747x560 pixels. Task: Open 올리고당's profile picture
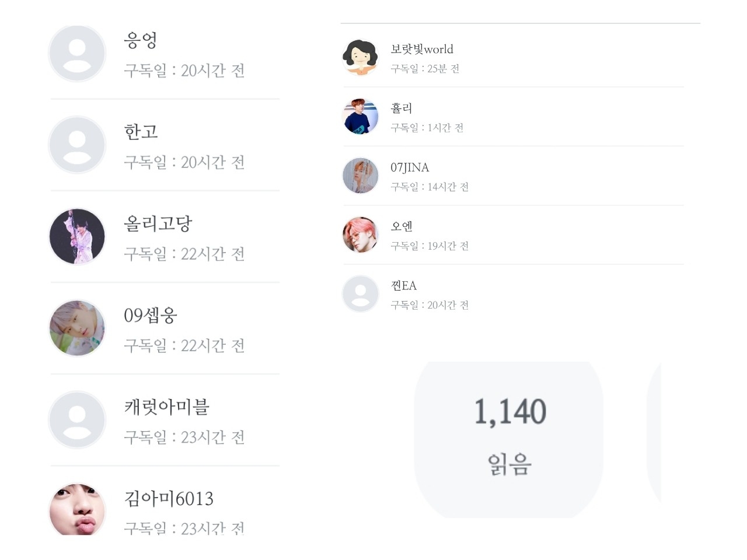[x=77, y=236]
